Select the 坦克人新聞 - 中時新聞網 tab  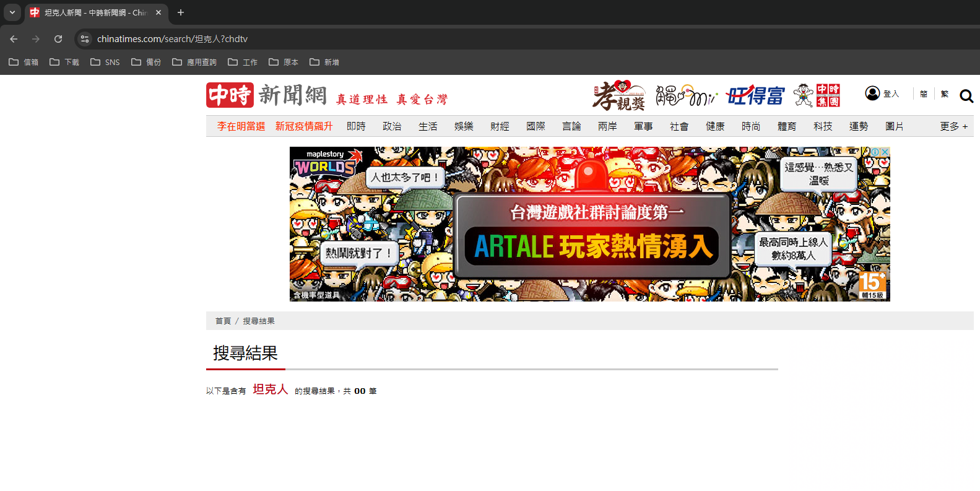click(x=96, y=12)
